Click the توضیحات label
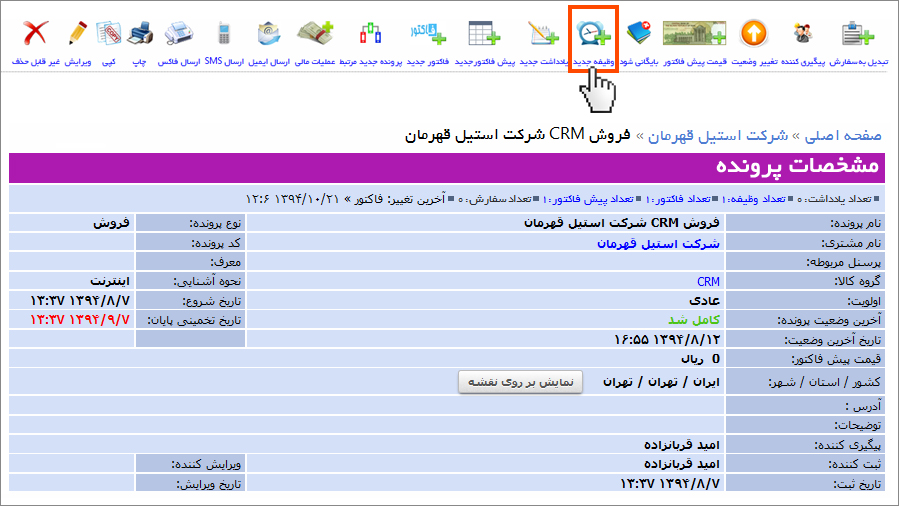Image resolution: width=899 pixels, height=506 pixels. coord(857,425)
